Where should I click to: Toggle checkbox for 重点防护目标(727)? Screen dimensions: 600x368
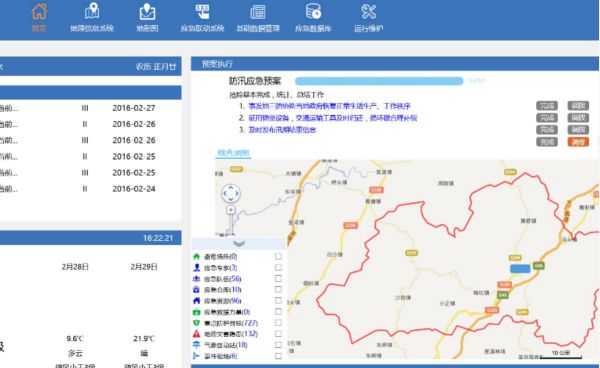tap(278, 323)
